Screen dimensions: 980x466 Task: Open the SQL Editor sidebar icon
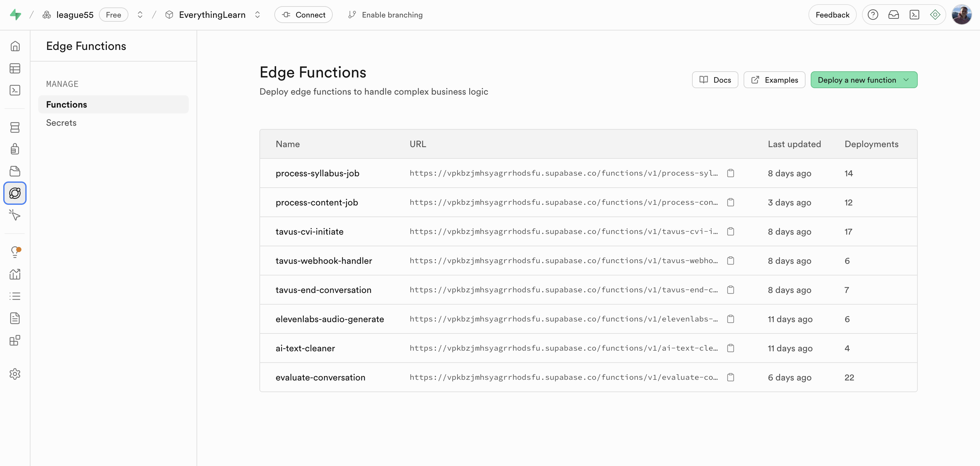click(15, 90)
